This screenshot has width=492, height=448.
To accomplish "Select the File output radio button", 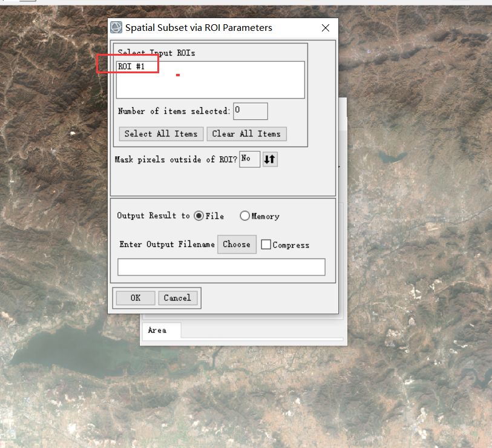I will tap(199, 216).
